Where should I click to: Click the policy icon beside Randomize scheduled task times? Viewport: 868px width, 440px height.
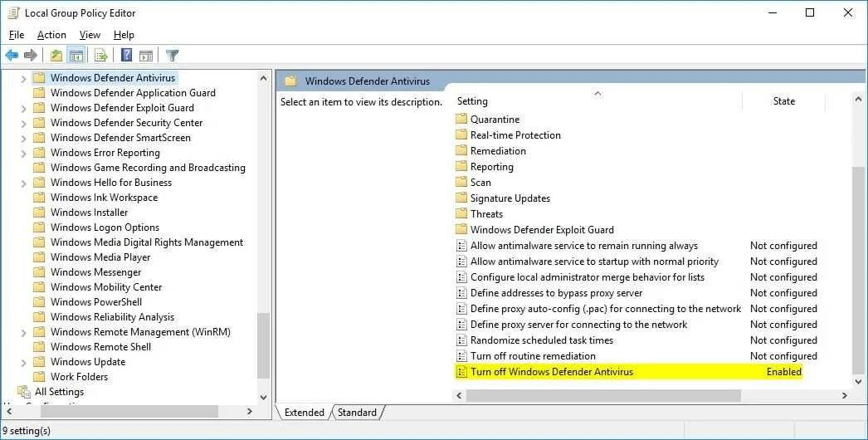(461, 340)
